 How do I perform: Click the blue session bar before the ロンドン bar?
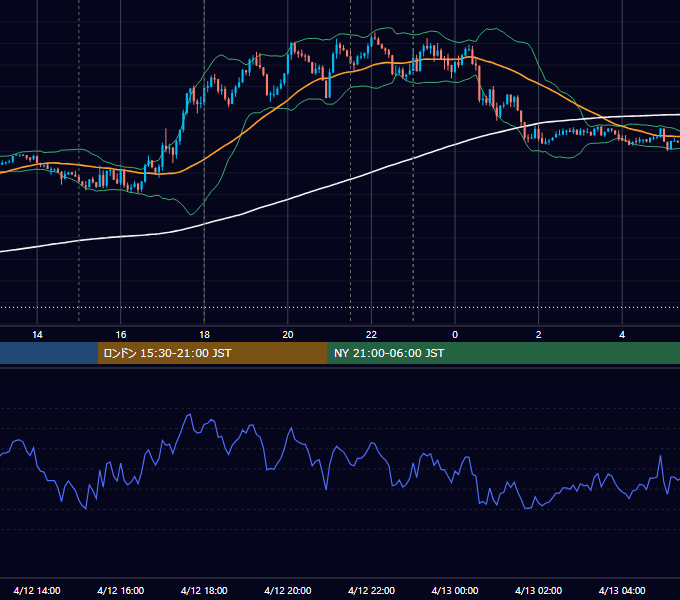[49, 353]
